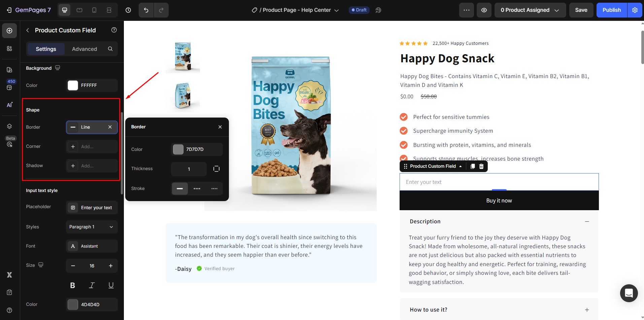Select the Settings tab
The width and height of the screenshot is (644, 320).
[x=46, y=49]
